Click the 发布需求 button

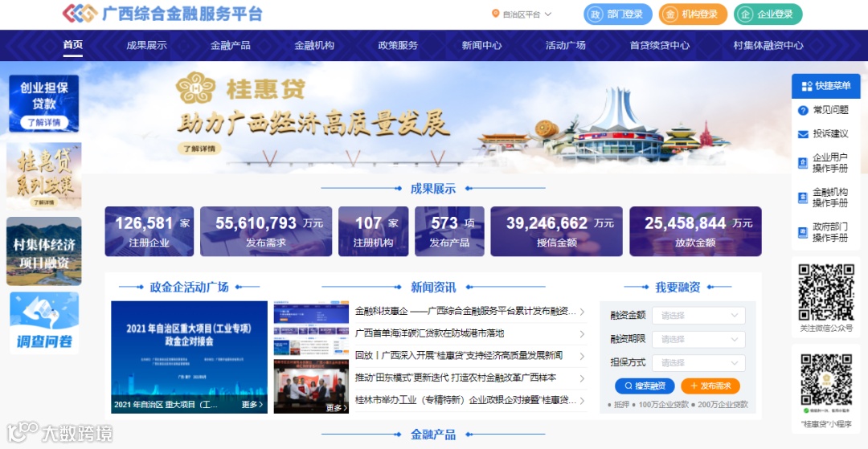pos(710,386)
